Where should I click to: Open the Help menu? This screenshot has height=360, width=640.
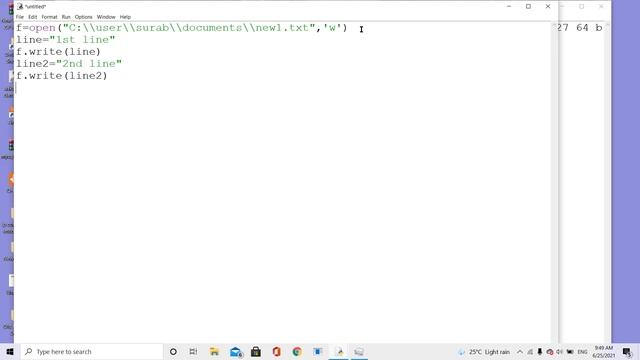tap(125, 17)
